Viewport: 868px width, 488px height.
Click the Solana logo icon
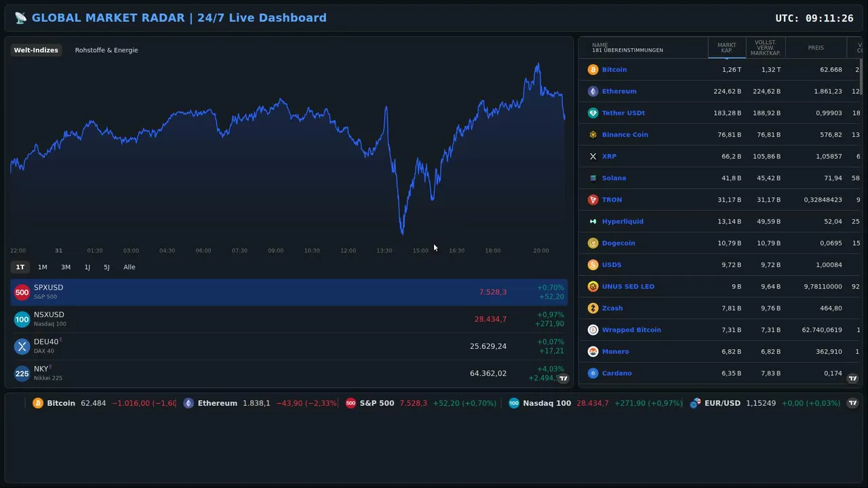593,178
